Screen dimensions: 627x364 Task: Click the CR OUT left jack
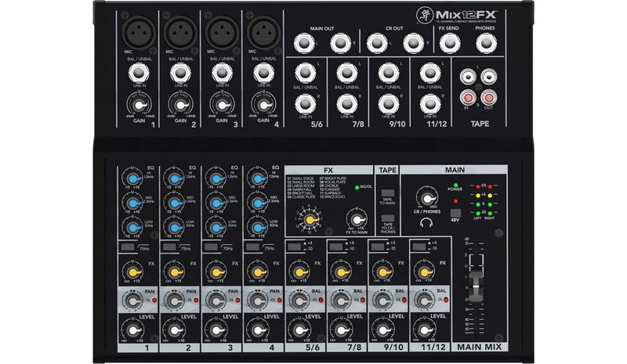(x=377, y=43)
